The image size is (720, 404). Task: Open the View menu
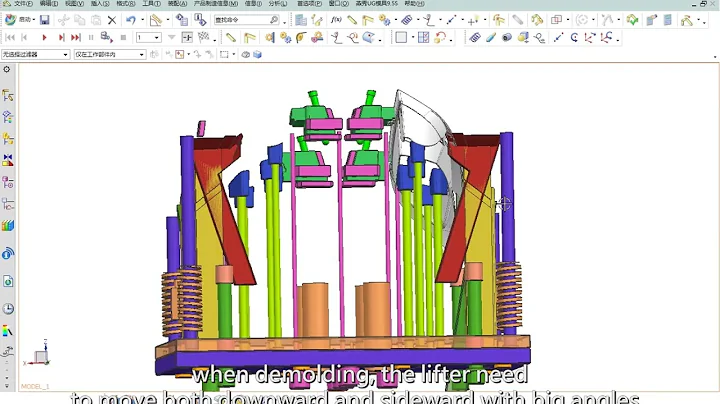(74, 3)
